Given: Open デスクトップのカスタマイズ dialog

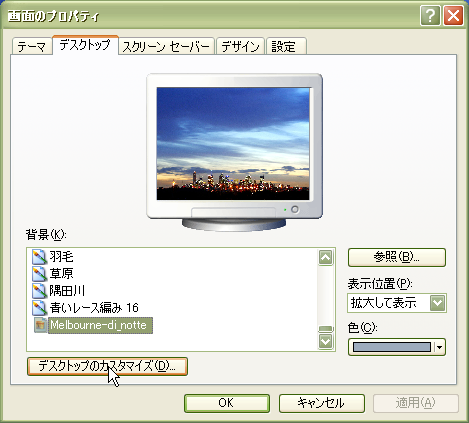Looking at the screenshot, I should pos(107,366).
